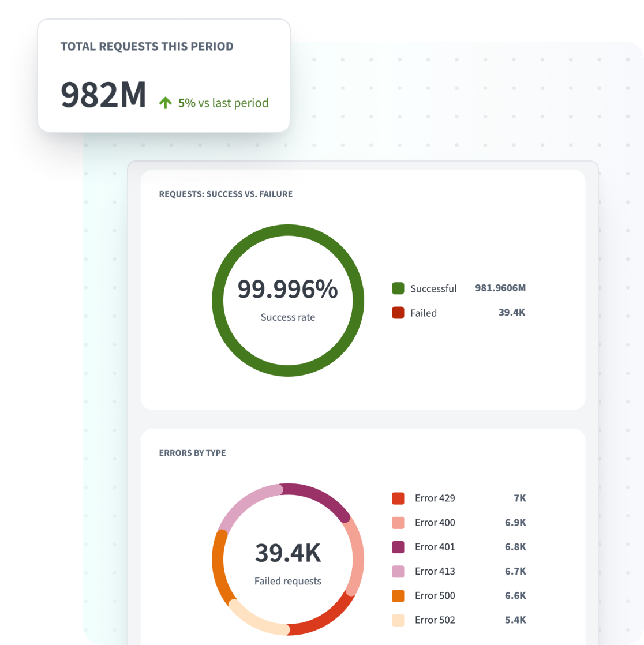Select the "Success rate" caption

tap(287, 317)
